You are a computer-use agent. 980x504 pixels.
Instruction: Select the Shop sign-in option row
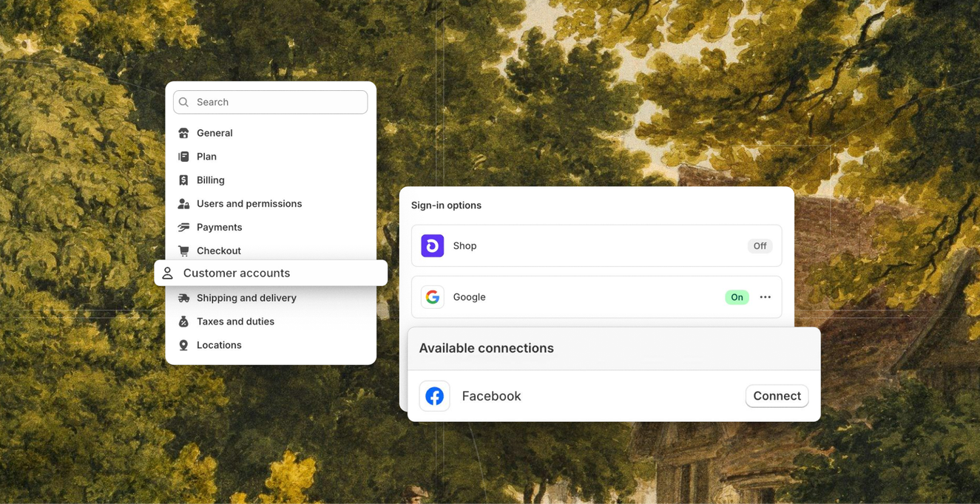click(596, 246)
